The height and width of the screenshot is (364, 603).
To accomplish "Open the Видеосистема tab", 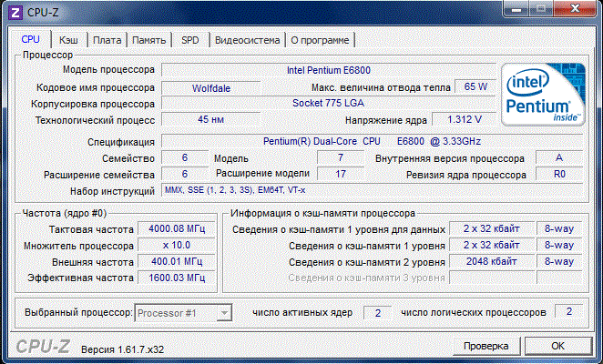I will tap(247, 40).
